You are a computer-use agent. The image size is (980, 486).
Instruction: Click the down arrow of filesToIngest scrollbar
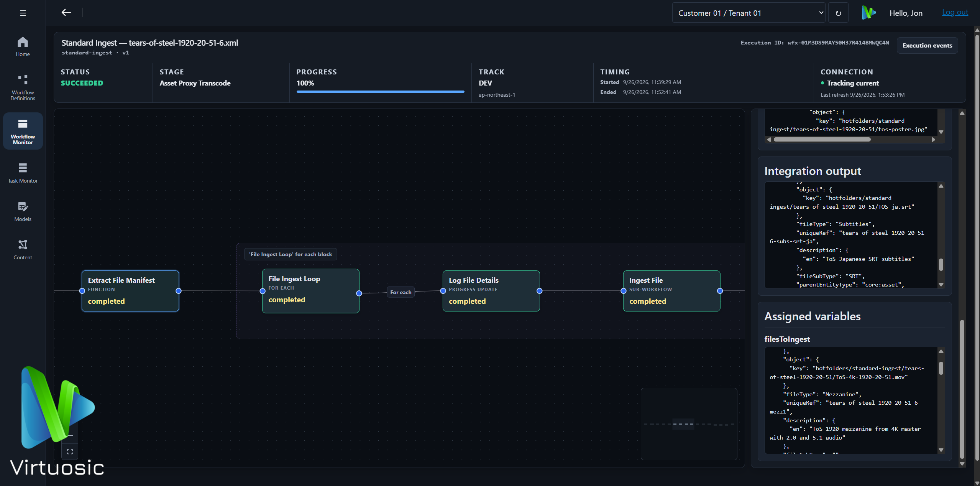[941, 450]
